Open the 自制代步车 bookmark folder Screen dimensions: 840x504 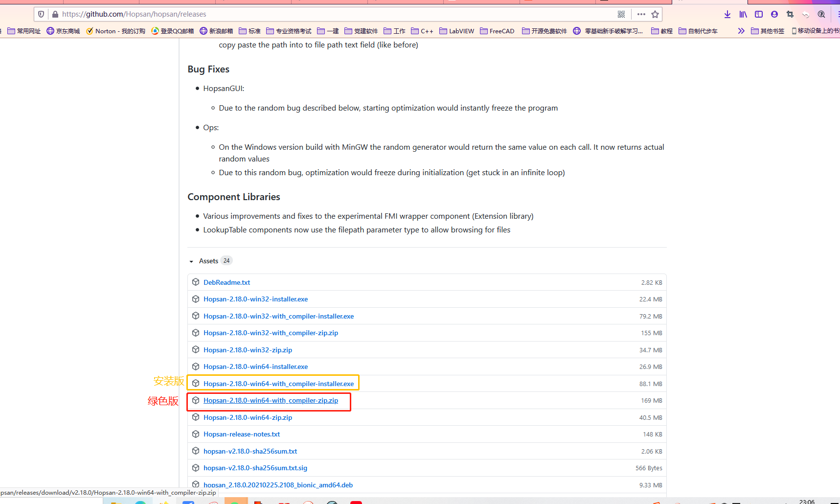click(698, 31)
